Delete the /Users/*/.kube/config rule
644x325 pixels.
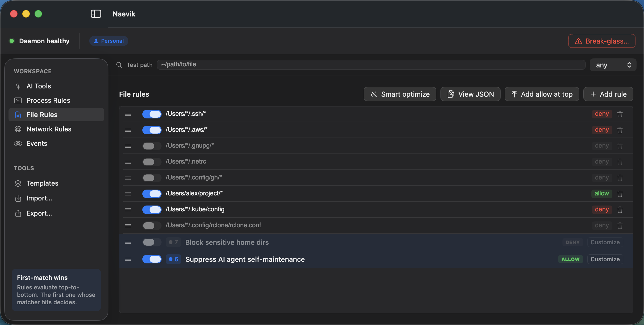point(620,209)
